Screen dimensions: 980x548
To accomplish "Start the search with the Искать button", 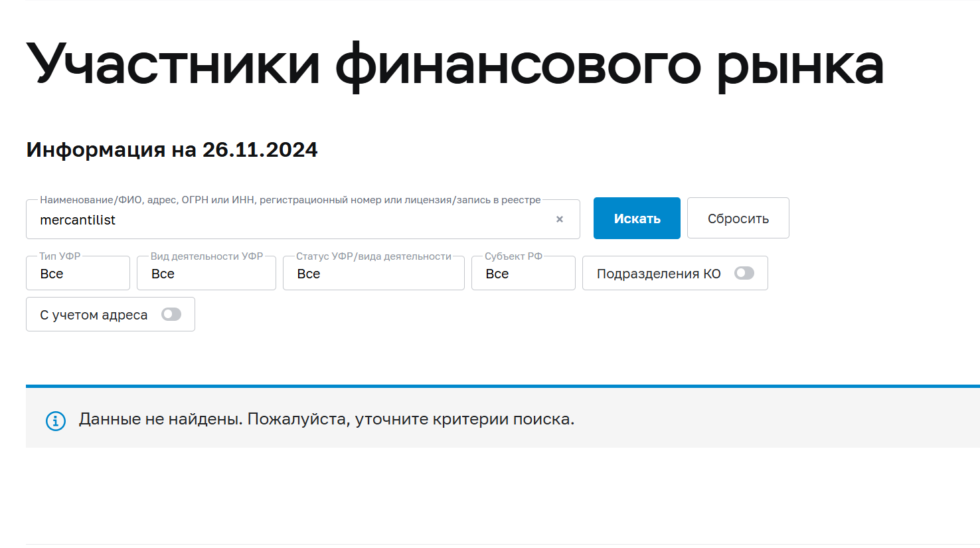I will 637,218.
